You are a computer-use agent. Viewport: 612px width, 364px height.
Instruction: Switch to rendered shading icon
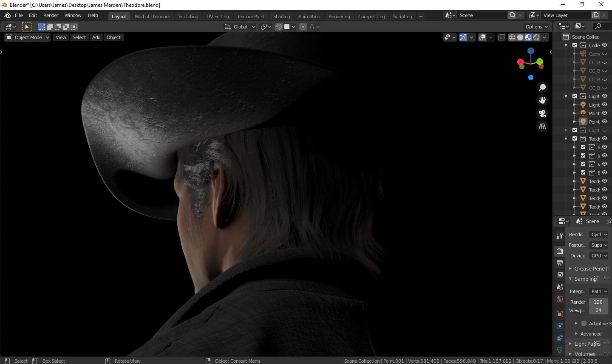coord(536,37)
